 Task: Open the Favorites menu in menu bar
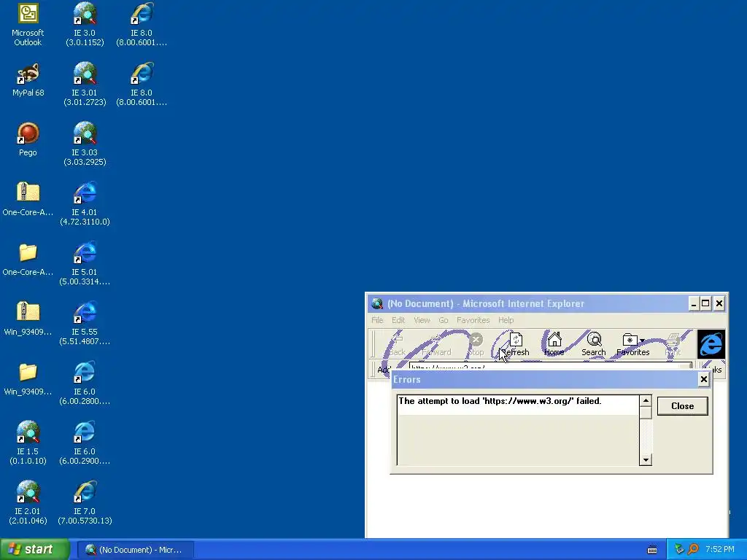point(473,320)
